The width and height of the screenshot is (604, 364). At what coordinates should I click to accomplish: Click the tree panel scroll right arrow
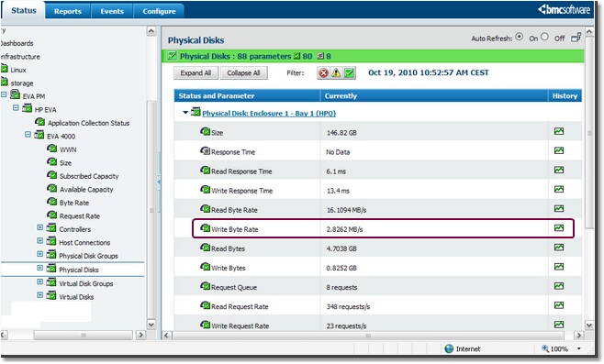[x=141, y=335]
